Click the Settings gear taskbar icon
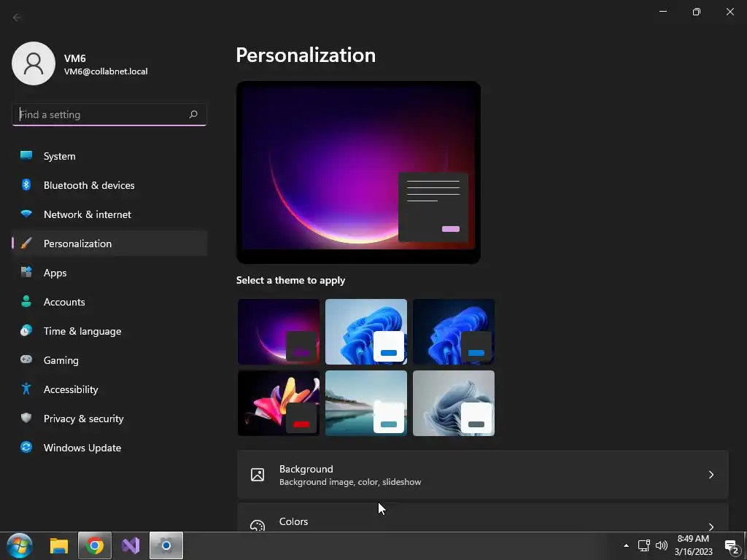 pos(166,545)
